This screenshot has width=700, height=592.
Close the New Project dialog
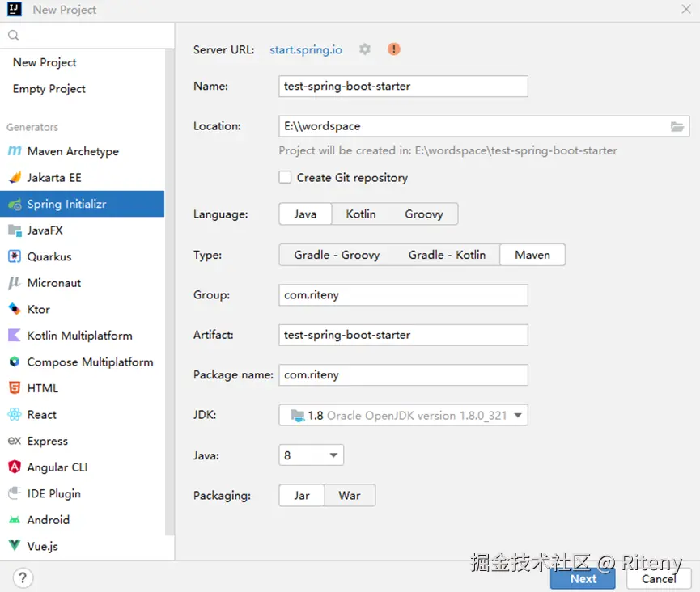point(686,9)
